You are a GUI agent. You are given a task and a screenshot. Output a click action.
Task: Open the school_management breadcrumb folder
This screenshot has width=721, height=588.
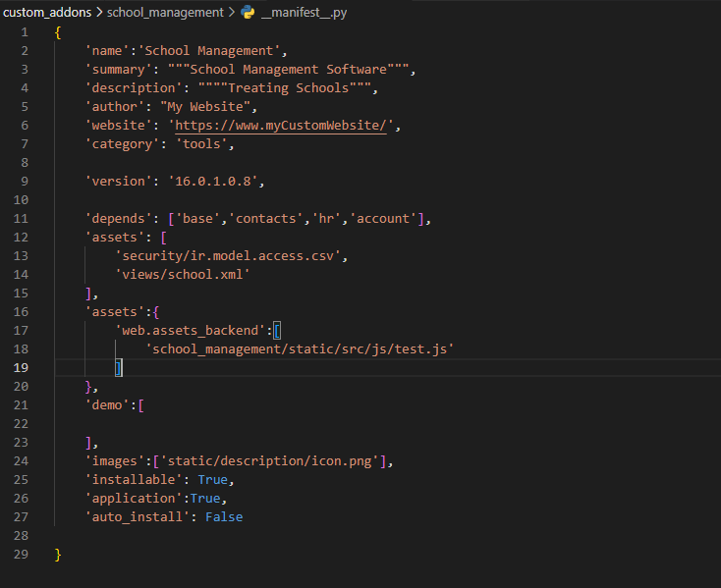point(165,13)
